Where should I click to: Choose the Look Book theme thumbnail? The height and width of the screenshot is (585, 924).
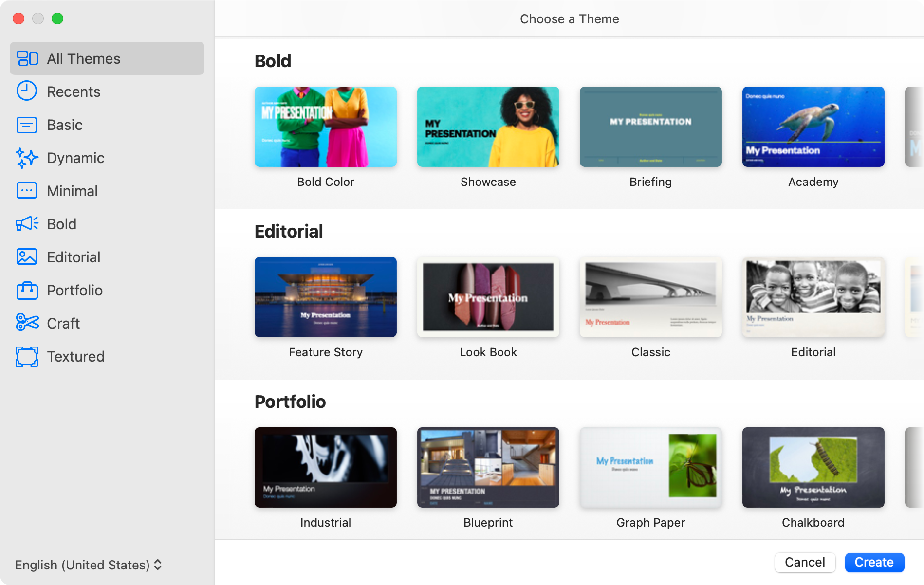488,297
